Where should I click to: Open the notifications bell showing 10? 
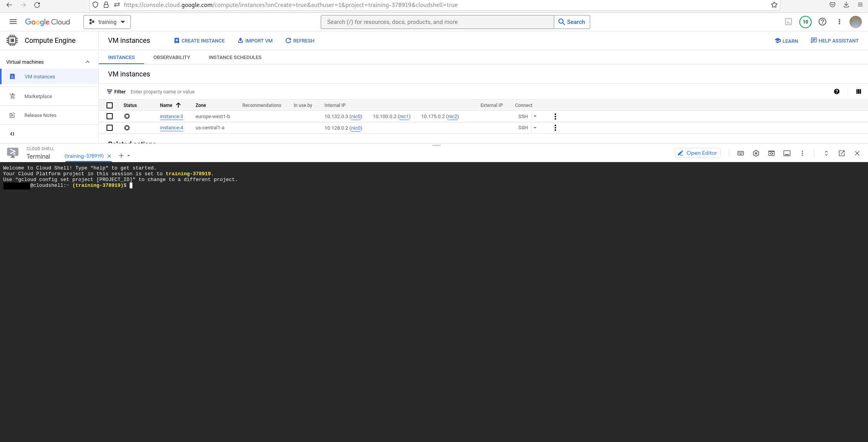coord(805,22)
